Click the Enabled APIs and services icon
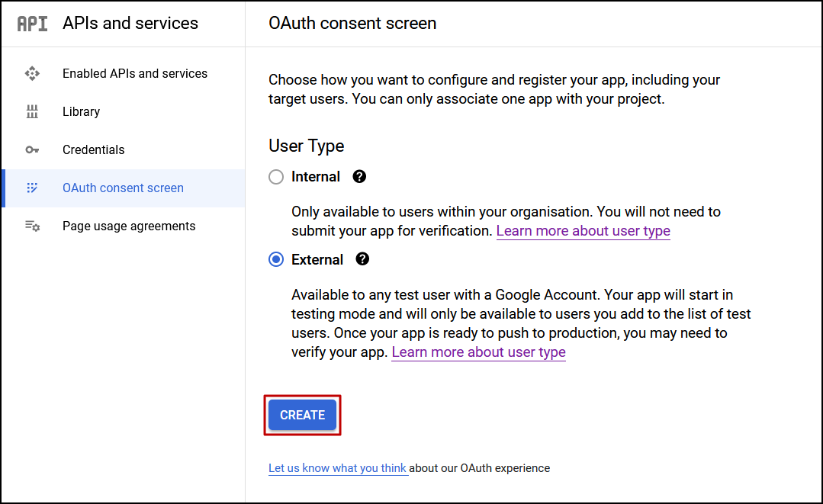 click(x=33, y=73)
